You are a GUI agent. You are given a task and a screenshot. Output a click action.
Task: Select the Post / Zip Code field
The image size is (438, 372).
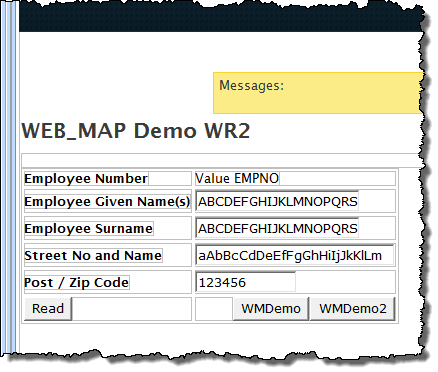coord(245,282)
